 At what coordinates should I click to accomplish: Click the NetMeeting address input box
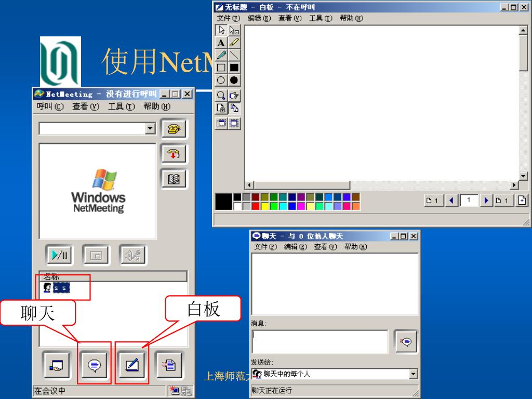point(92,129)
